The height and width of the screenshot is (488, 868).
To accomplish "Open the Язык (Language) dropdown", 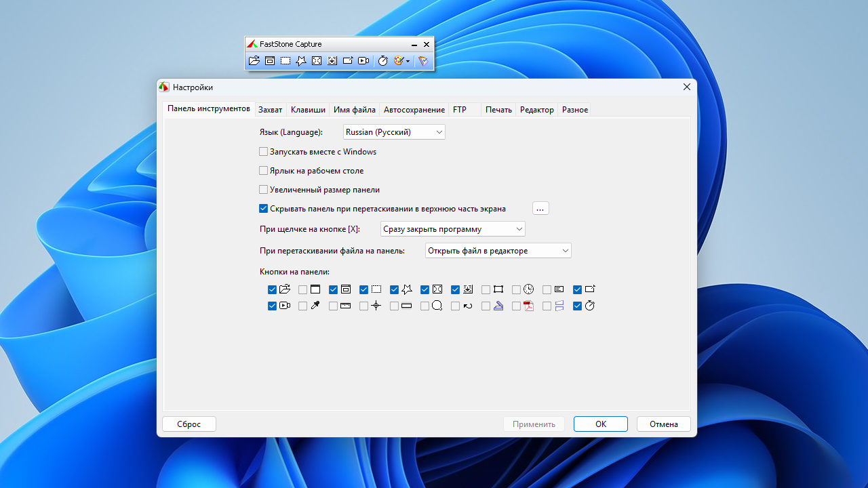I will pos(394,132).
